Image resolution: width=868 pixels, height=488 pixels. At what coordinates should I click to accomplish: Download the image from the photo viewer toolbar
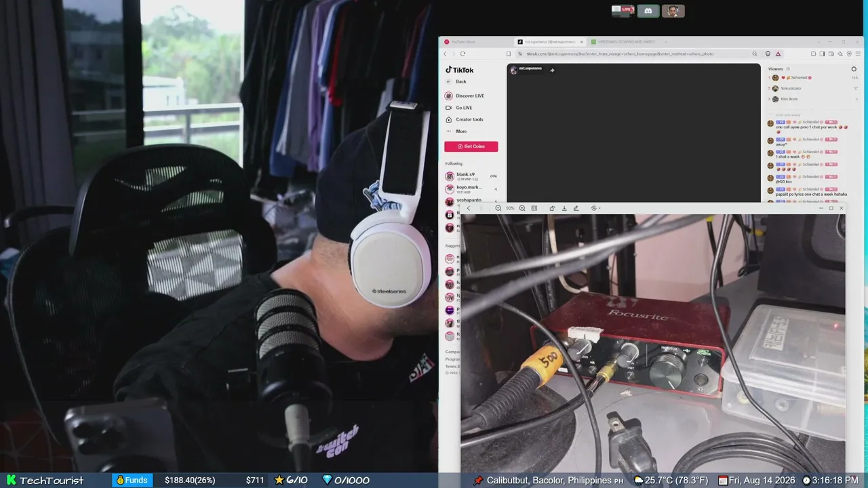pos(564,208)
